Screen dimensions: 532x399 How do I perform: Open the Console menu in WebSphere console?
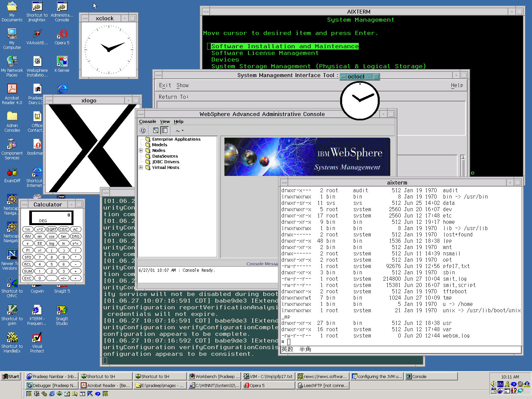pos(148,122)
